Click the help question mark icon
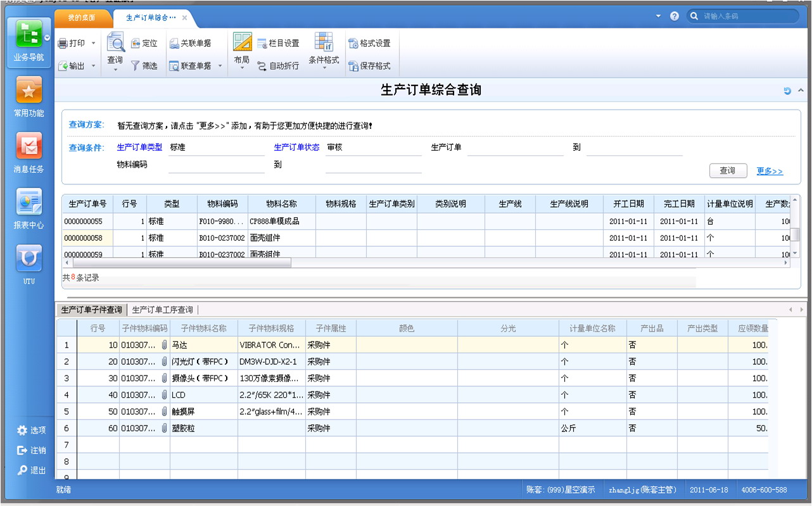812x506 pixels. (675, 16)
